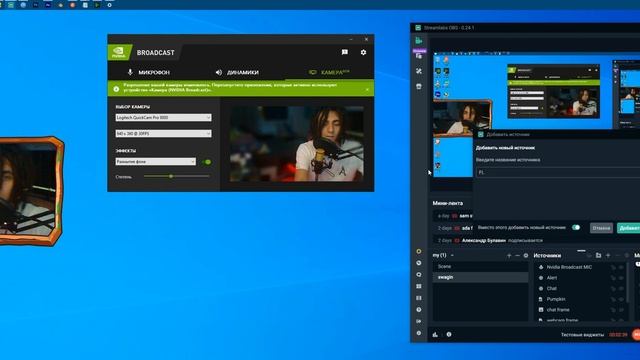Click the Отмена button in dialog

click(601, 228)
